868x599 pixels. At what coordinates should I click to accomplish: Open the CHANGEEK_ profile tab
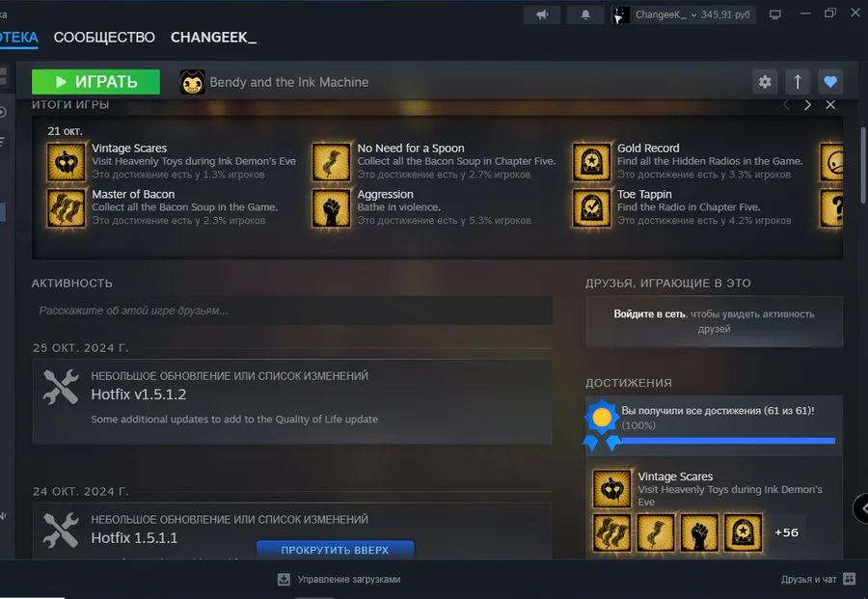coord(213,37)
